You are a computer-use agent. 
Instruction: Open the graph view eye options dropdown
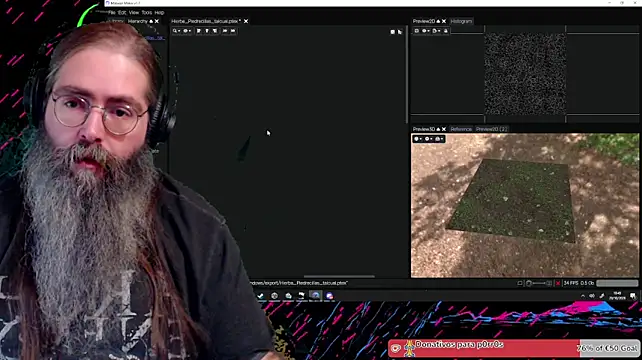[187, 31]
